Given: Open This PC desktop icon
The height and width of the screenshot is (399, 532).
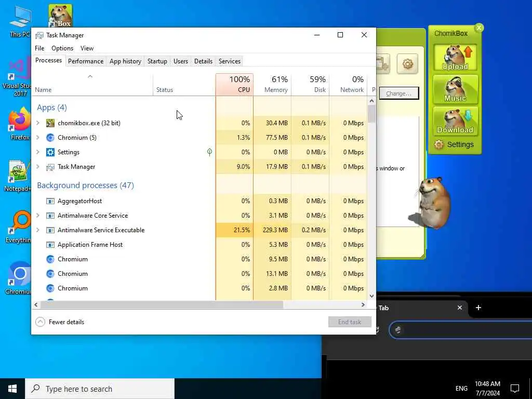Looking at the screenshot, I should [20, 22].
